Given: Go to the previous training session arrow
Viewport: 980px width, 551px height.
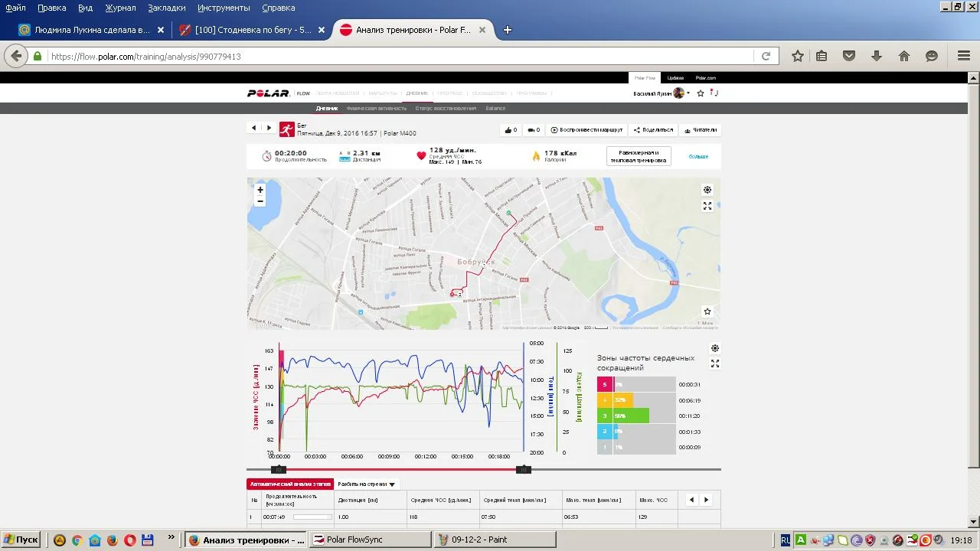Looking at the screenshot, I should coord(254,128).
